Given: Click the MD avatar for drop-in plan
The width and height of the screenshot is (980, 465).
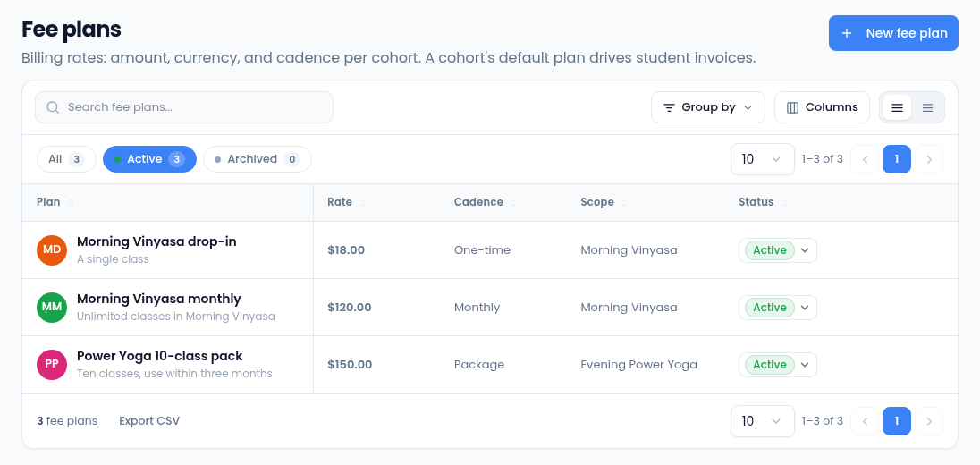Looking at the screenshot, I should point(52,250).
